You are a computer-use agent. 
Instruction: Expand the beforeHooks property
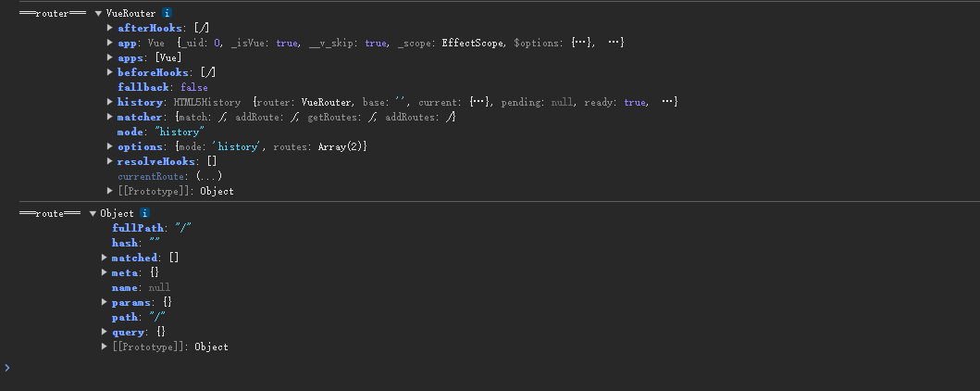click(111, 72)
